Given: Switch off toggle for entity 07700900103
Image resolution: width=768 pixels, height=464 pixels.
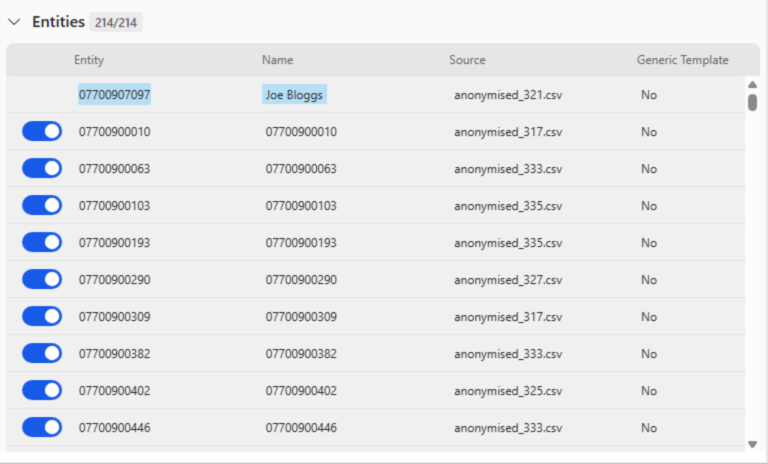Looking at the screenshot, I should point(42,206).
